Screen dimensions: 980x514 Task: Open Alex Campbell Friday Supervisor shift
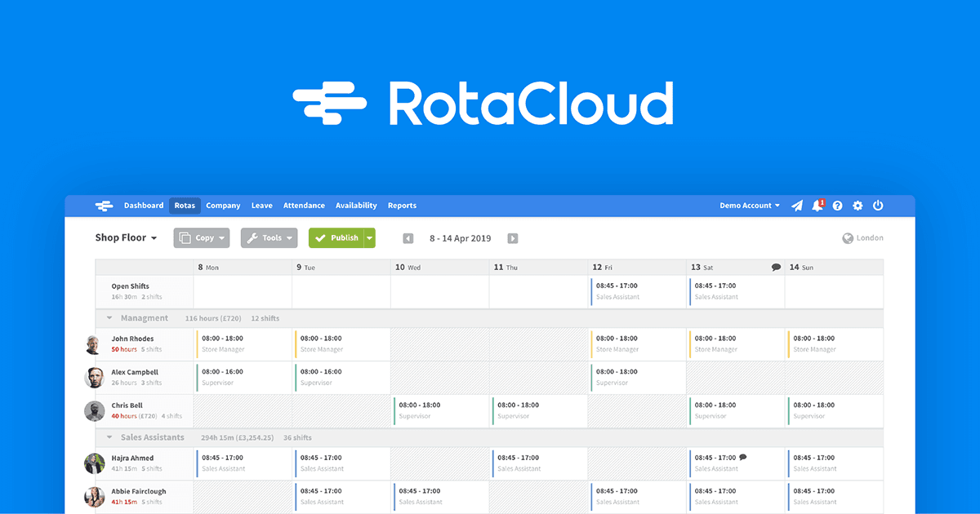click(x=638, y=377)
